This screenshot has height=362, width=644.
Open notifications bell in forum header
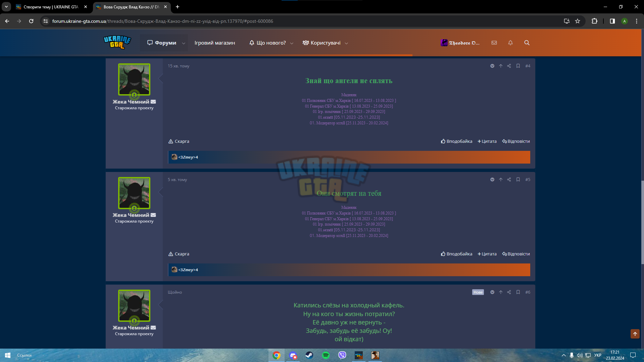tap(510, 43)
